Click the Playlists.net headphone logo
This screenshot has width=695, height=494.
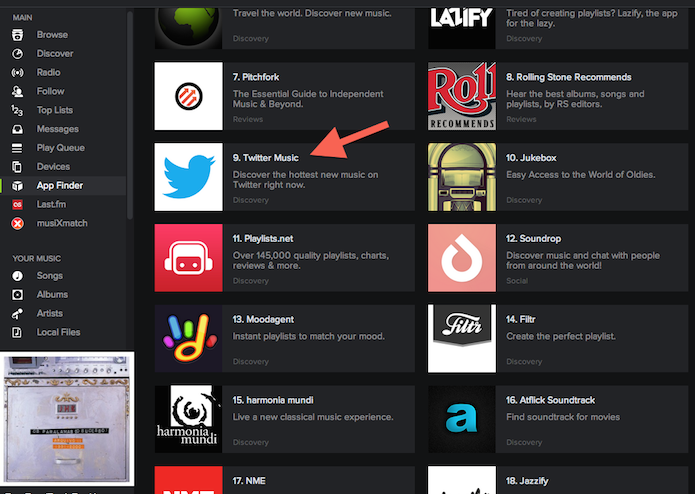[x=188, y=258]
